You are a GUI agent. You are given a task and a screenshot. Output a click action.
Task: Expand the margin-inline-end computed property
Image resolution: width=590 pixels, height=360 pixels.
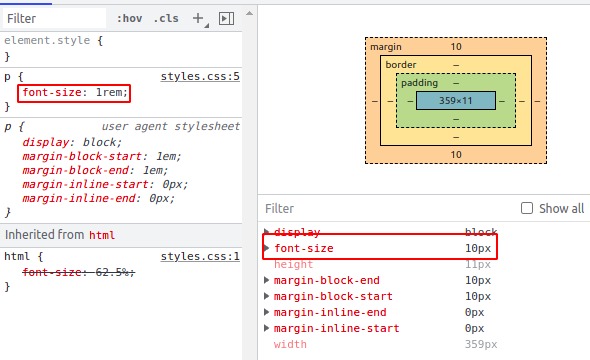pos(266,312)
